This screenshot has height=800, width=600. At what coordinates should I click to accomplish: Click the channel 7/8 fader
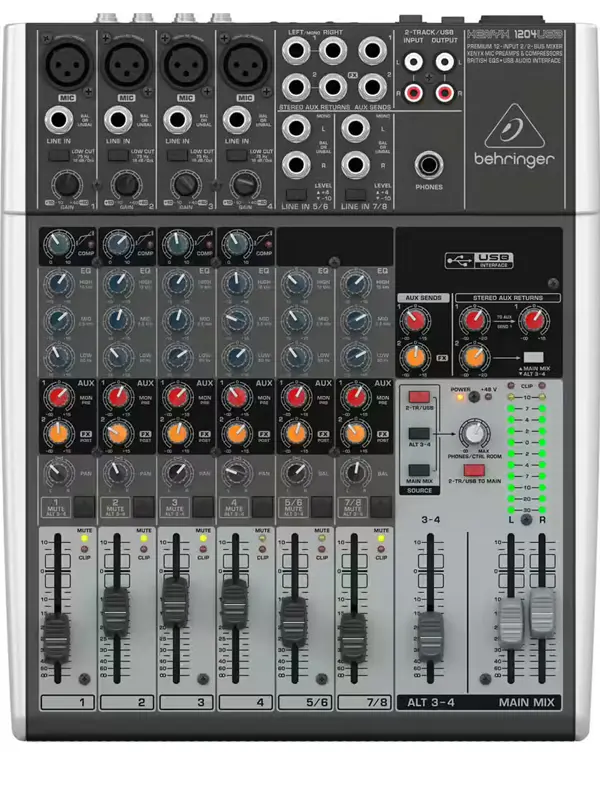(x=354, y=638)
